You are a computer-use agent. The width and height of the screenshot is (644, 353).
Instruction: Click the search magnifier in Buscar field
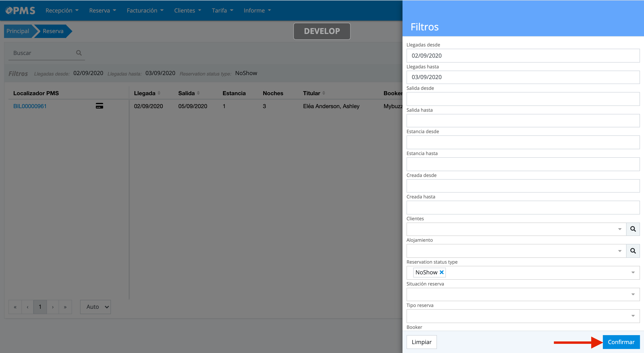[79, 53]
